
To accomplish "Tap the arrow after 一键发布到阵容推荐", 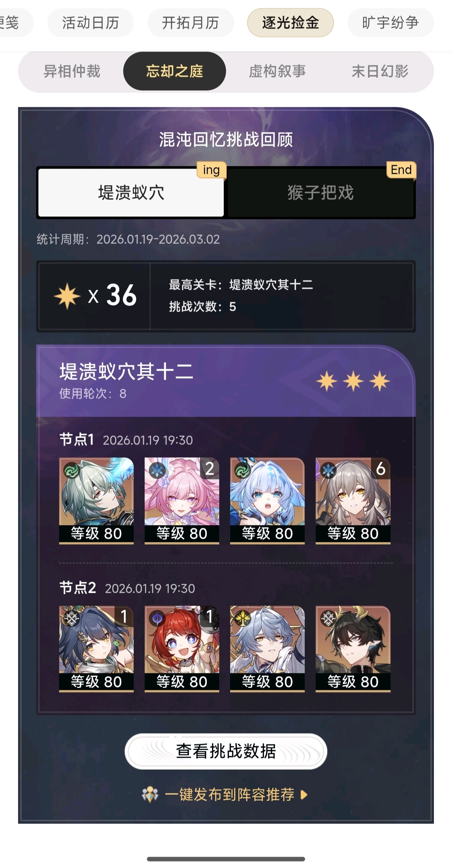I will [304, 795].
